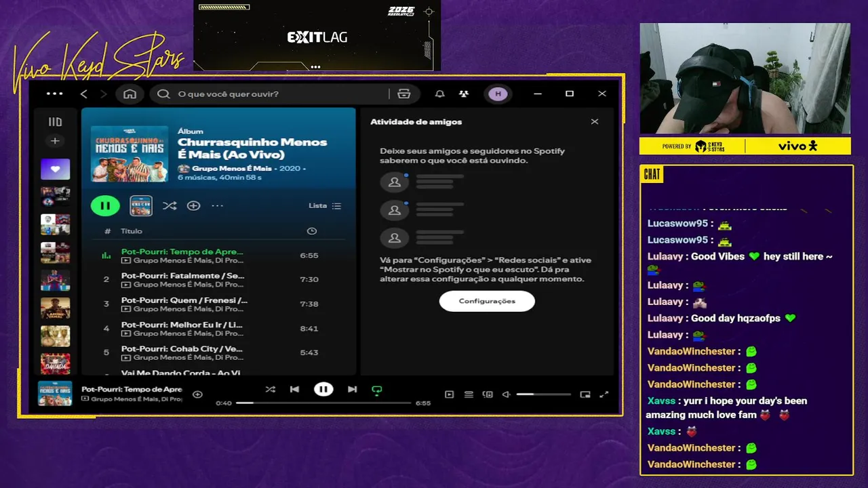Skip to previous track

coord(294,389)
